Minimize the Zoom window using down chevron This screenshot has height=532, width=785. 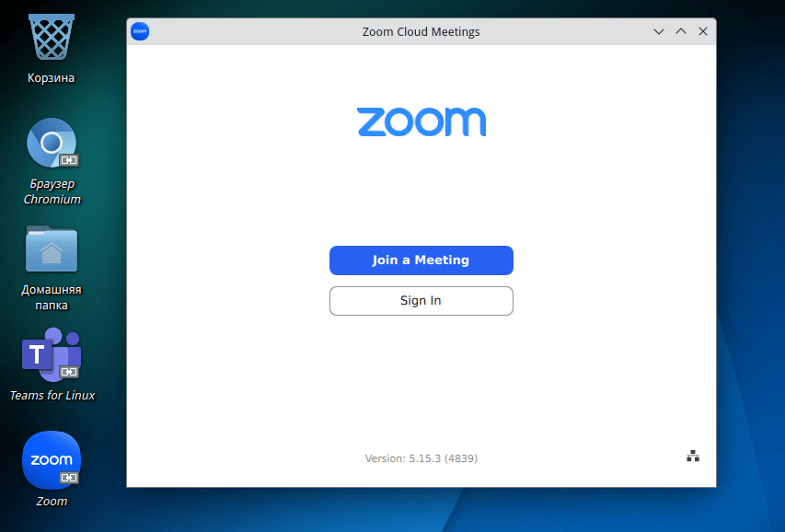pyautogui.click(x=659, y=31)
